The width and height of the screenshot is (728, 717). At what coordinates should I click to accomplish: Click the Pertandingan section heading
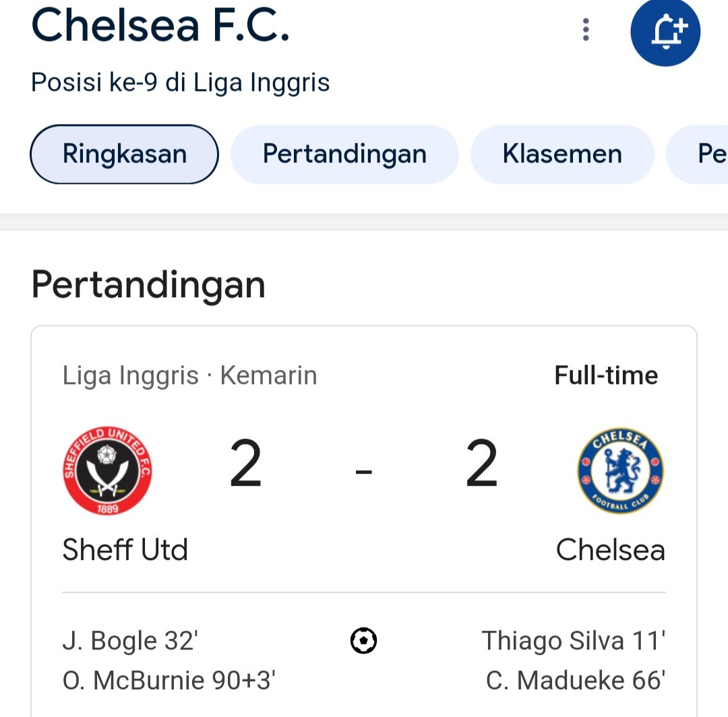pyautogui.click(x=148, y=285)
